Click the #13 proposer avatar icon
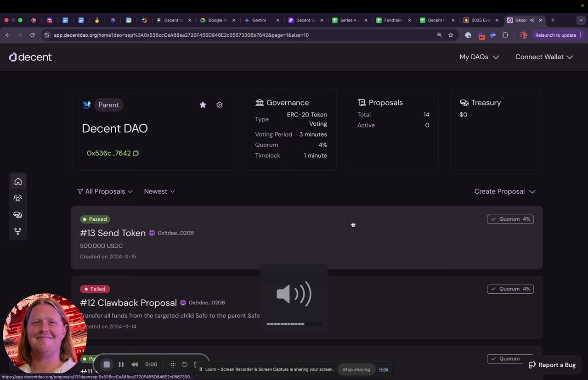Viewport: 588px width, 380px height. 152,233
